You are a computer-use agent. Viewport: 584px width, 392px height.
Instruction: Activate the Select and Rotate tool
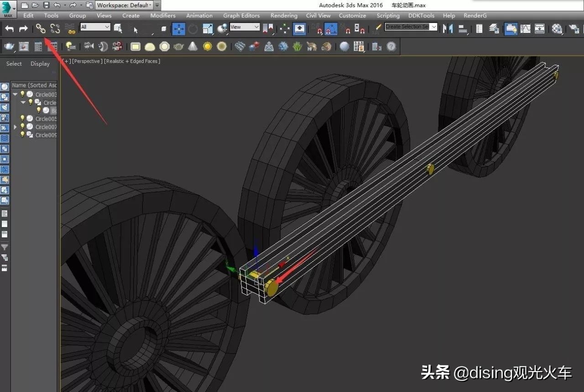tap(193, 28)
